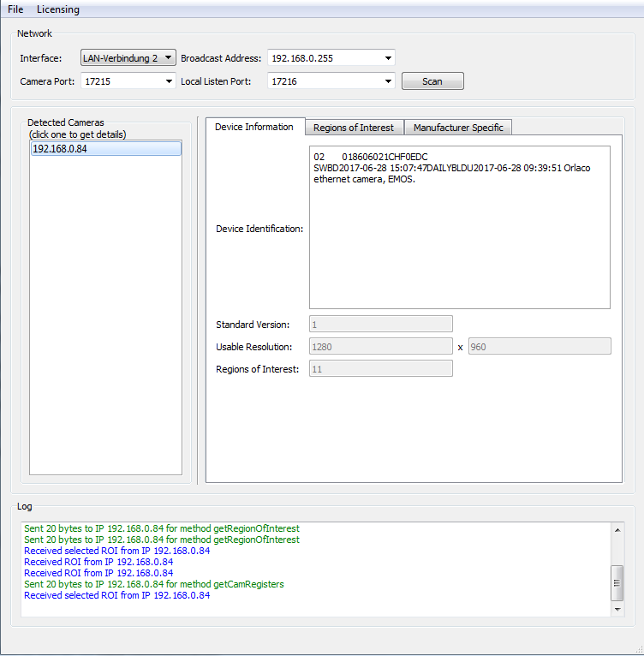This screenshot has height=656, width=644.
Task: Open the Broadcast Address dropdown arrow
Action: click(389, 58)
